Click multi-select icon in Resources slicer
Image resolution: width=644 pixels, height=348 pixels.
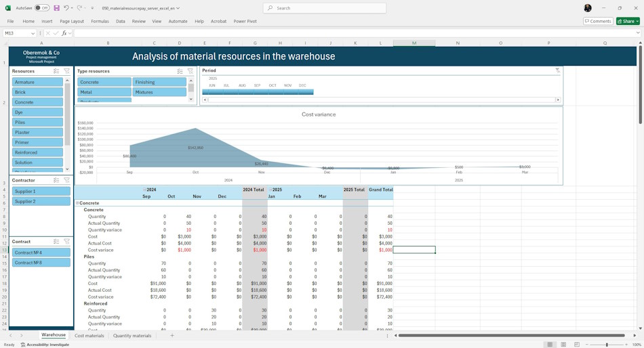[56, 71]
